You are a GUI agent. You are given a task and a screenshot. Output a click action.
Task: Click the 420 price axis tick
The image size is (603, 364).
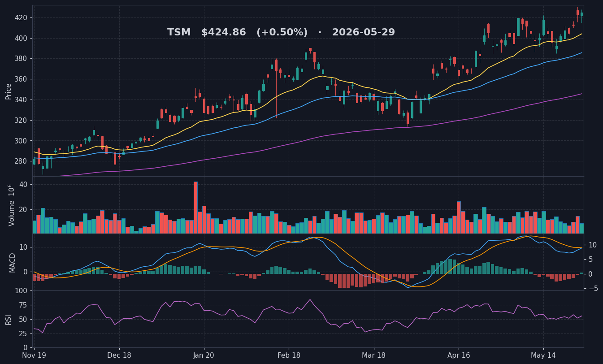point(21,18)
